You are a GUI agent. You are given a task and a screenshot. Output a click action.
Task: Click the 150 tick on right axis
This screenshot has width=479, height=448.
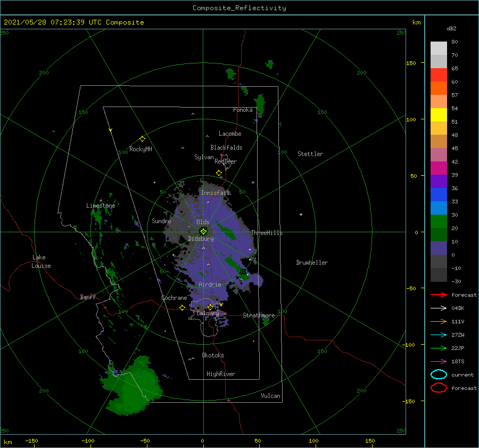tap(411, 63)
